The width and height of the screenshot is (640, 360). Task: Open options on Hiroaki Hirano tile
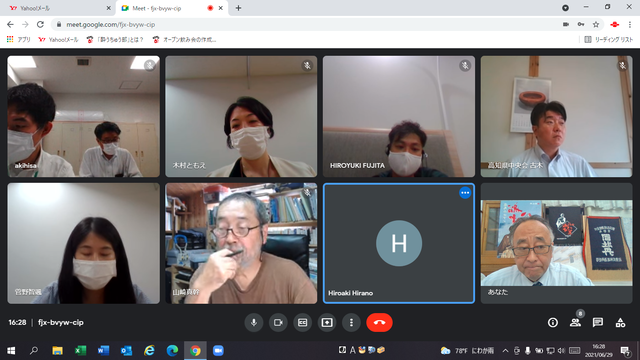(x=465, y=193)
